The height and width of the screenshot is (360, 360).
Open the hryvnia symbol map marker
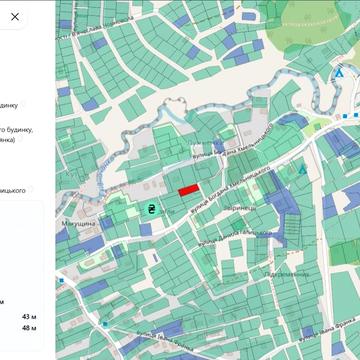tap(152, 209)
